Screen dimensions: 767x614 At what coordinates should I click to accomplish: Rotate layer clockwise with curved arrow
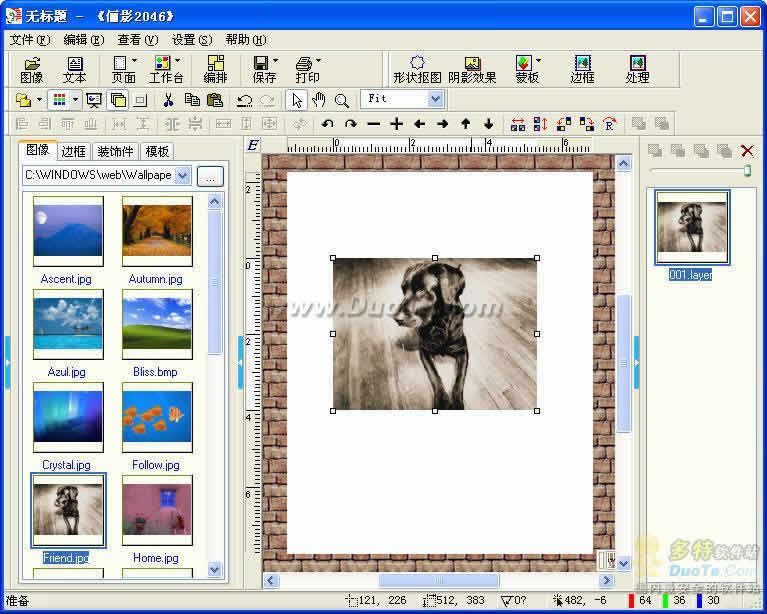coord(350,124)
